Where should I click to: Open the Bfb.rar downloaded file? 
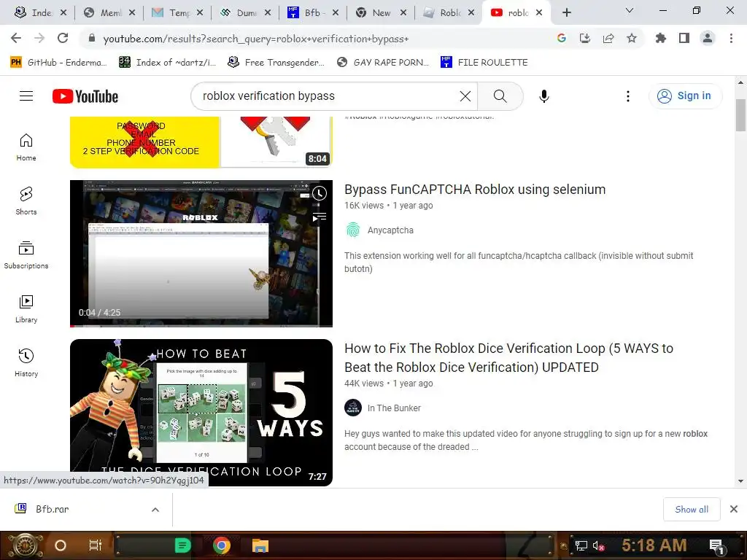tap(53, 509)
